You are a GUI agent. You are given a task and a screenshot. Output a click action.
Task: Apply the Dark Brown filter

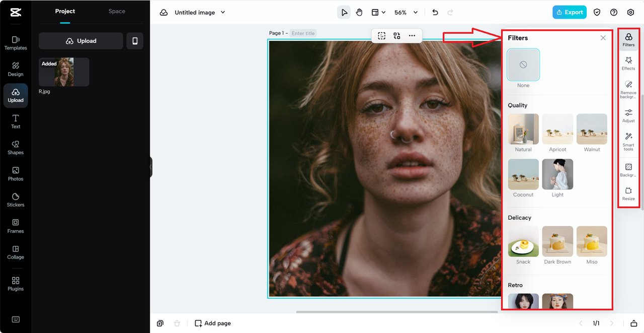click(x=557, y=241)
